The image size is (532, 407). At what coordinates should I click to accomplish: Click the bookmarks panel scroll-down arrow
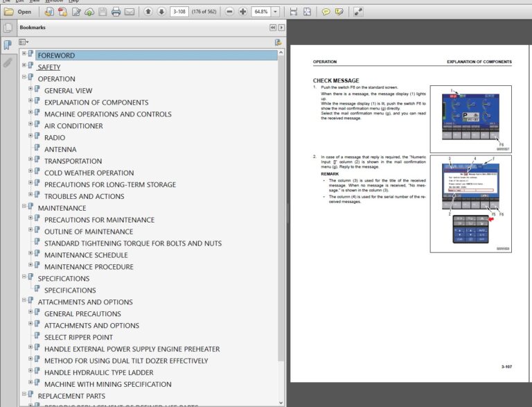point(281,403)
